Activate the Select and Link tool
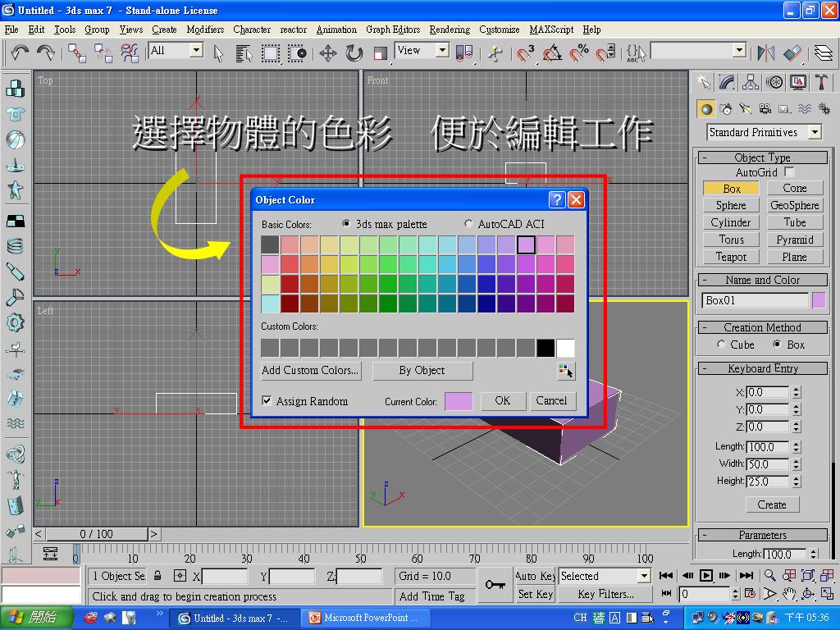 tap(77, 53)
